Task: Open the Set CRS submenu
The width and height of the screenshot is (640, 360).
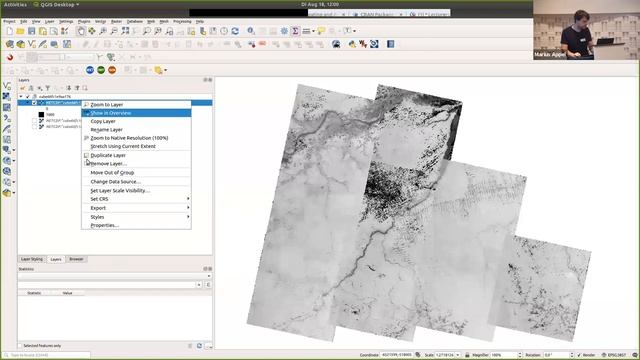Action: [136, 199]
